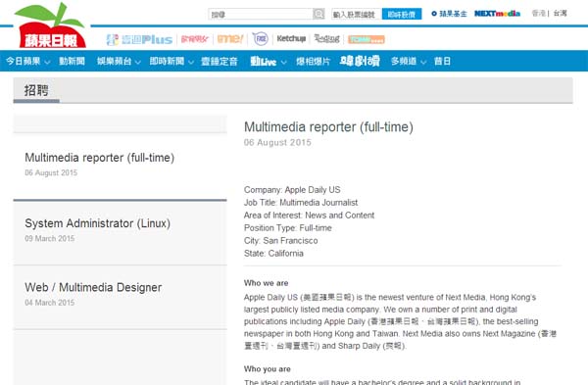This screenshot has height=385, width=588.
Task: Click 'State: California' line
Action: coord(273,254)
